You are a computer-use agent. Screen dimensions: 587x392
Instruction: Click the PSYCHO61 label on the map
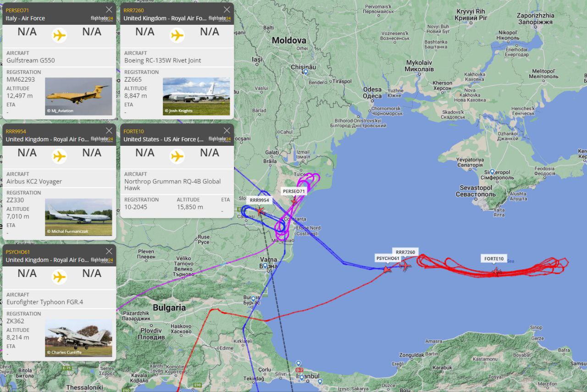388,259
